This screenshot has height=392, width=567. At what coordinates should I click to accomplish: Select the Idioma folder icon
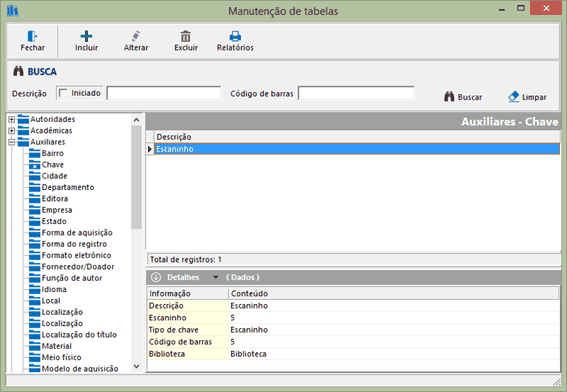[x=35, y=289]
